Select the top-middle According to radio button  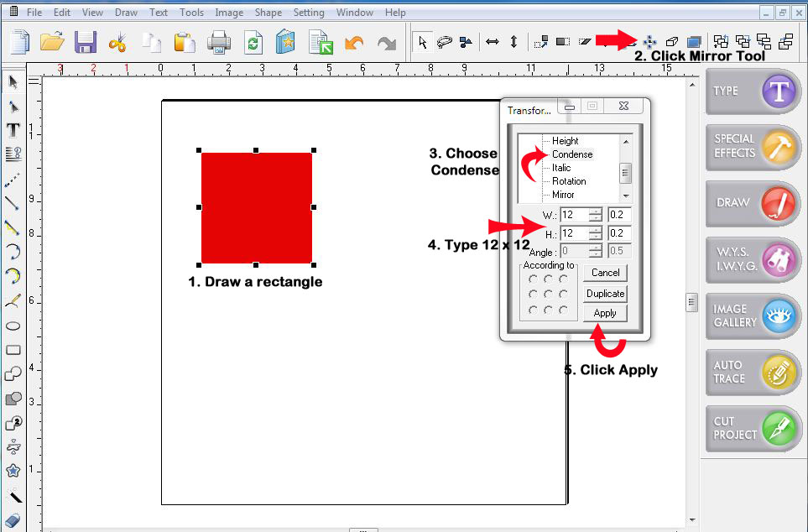click(548, 279)
